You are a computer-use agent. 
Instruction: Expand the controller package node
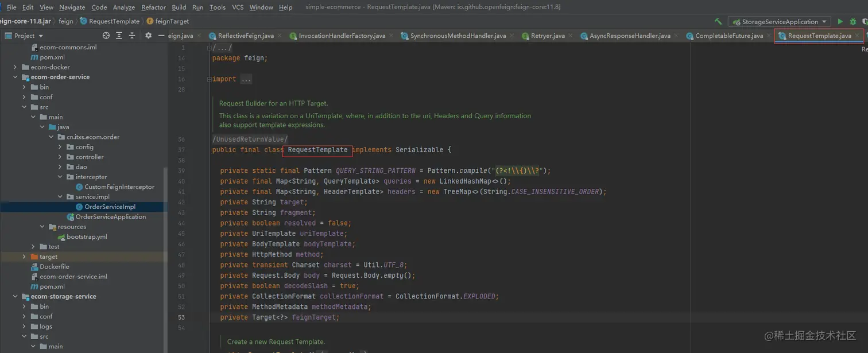point(60,157)
